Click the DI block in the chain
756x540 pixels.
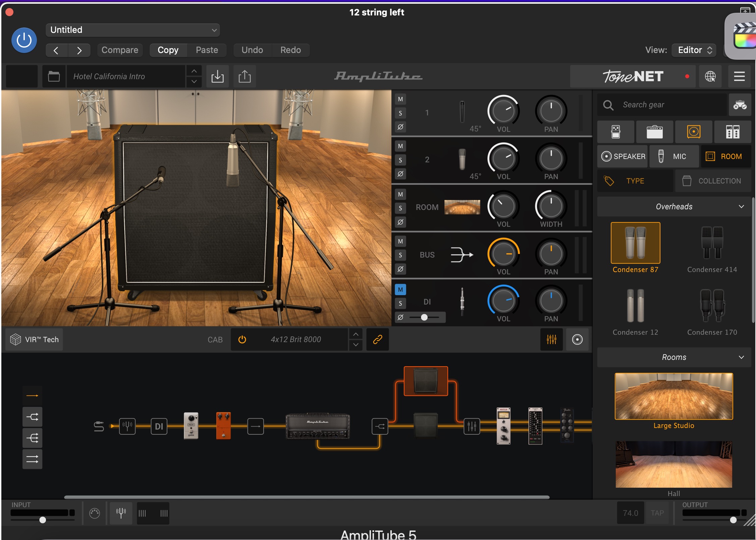pos(159,426)
